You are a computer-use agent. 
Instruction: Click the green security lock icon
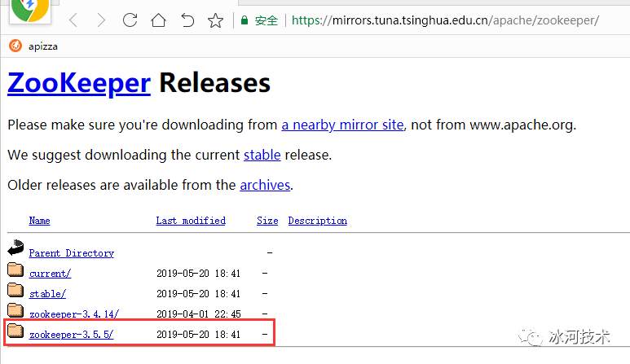[x=244, y=20]
